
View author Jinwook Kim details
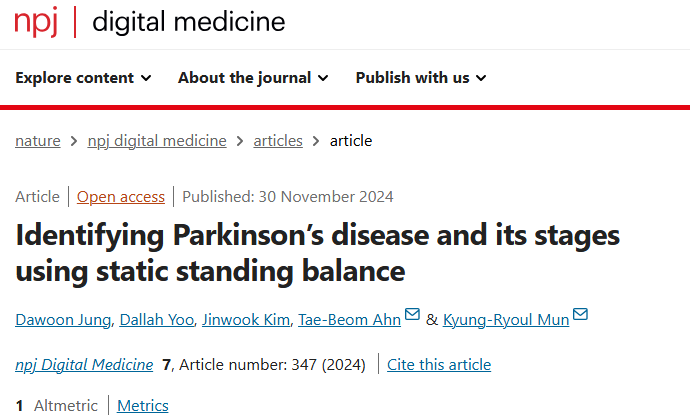(246, 320)
